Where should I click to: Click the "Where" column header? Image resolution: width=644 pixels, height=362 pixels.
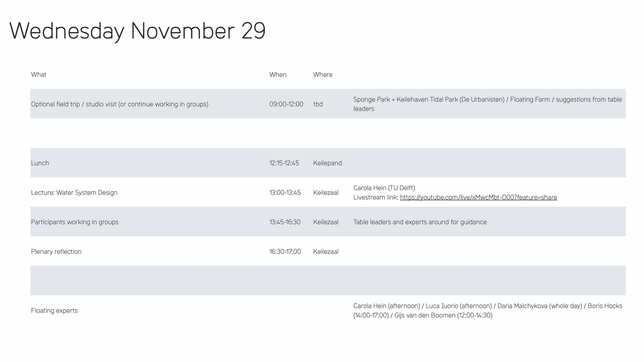323,75
